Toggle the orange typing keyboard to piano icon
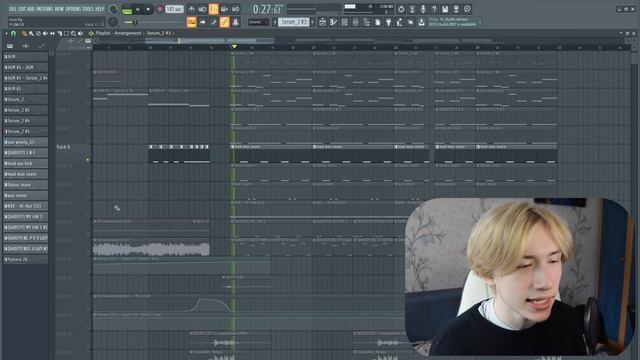The width and height of the screenshot is (640, 360). 191,22
